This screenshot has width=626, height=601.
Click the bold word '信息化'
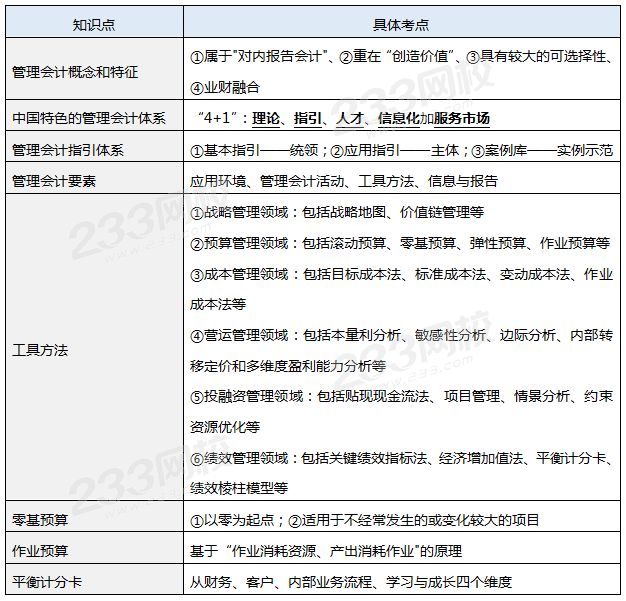[x=399, y=118]
